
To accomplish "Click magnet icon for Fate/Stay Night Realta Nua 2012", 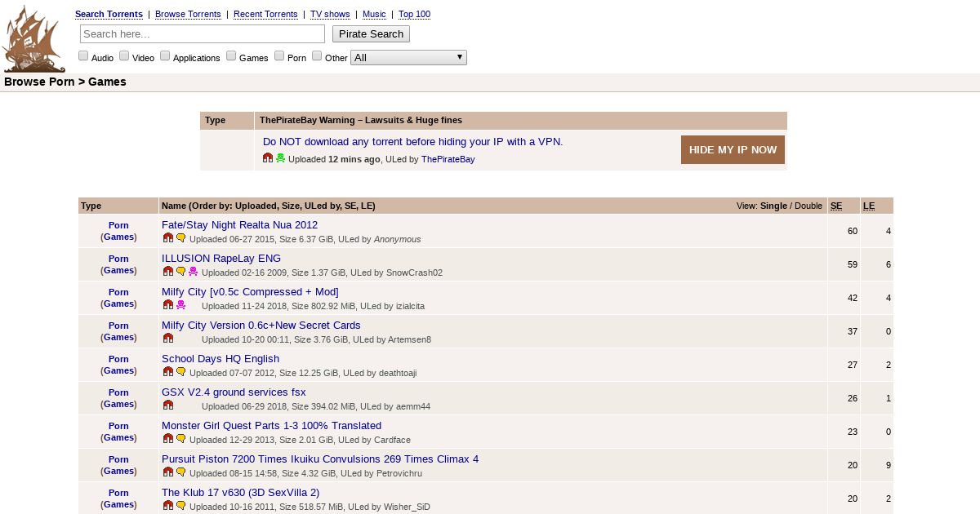I will pos(168,237).
